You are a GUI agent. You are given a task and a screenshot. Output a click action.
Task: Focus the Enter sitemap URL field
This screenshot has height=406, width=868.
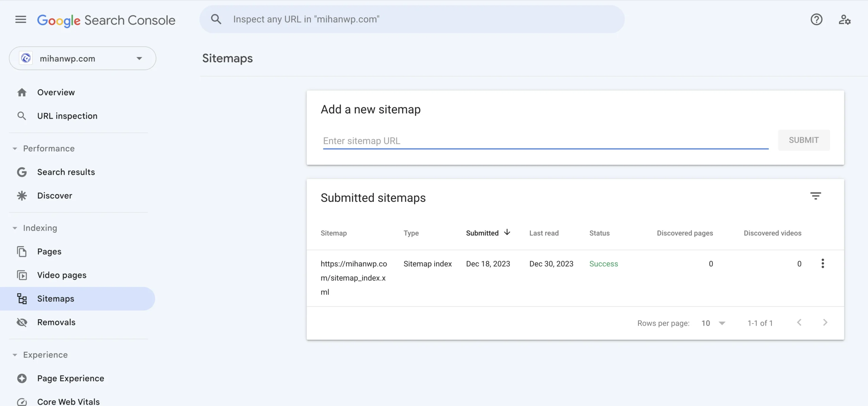(x=546, y=141)
